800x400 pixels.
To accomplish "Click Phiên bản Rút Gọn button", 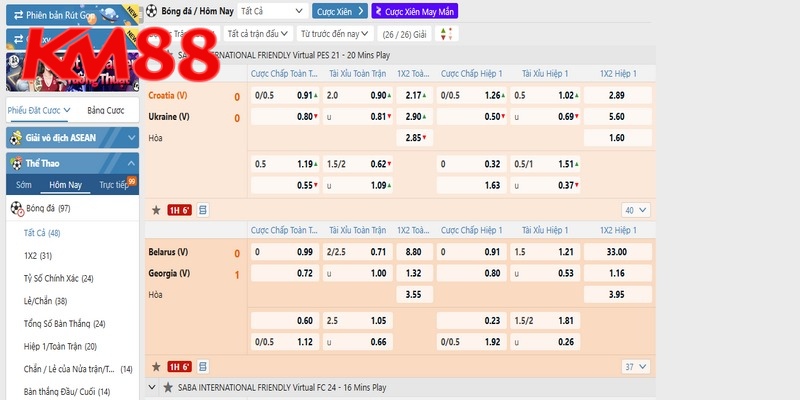I will point(72,15).
